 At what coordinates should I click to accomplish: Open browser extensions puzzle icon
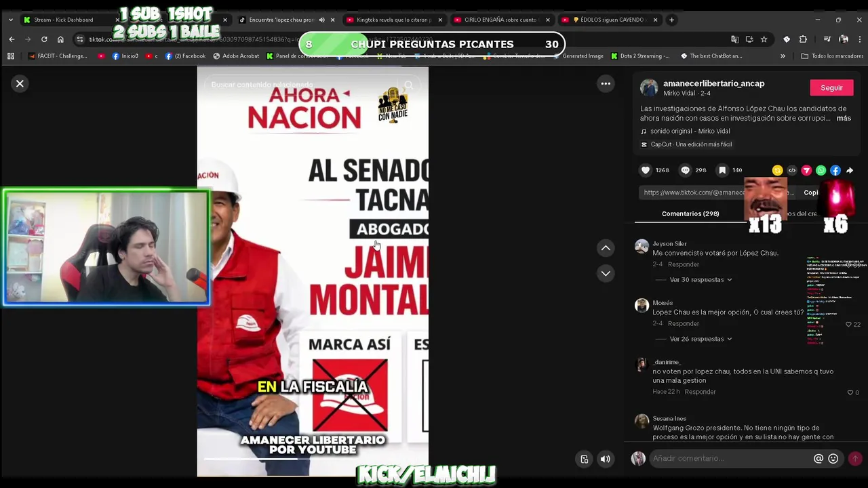(x=803, y=39)
